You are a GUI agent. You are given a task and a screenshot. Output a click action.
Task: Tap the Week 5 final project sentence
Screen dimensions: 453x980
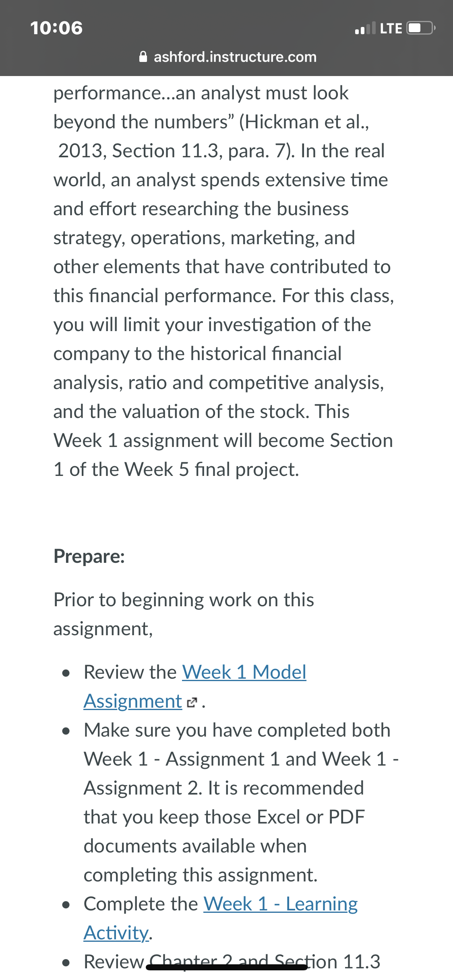(223, 455)
